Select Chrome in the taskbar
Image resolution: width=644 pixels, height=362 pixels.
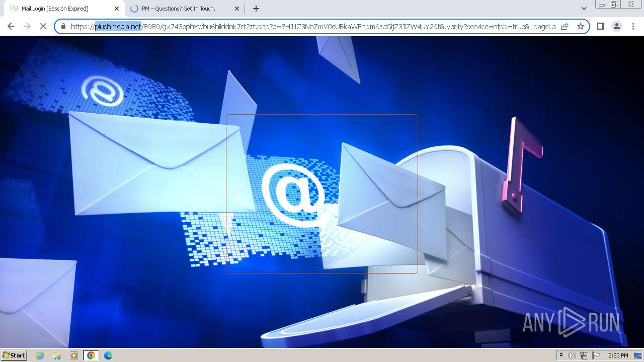pyautogui.click(x=91, y=355)
